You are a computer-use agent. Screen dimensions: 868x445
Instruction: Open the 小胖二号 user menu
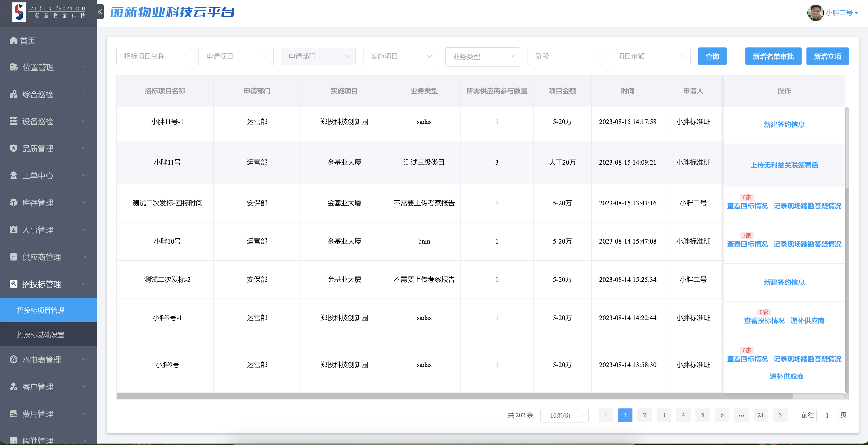[842, 13]
